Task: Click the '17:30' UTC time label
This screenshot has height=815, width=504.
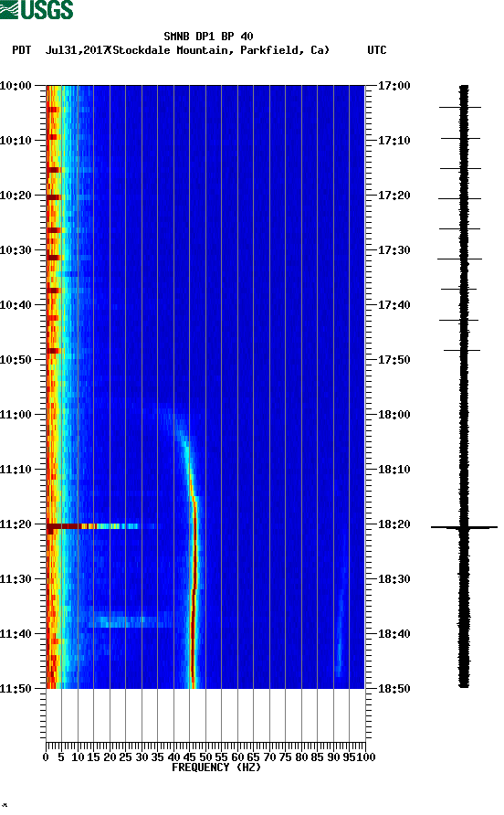Action: (x=394, y=250)
